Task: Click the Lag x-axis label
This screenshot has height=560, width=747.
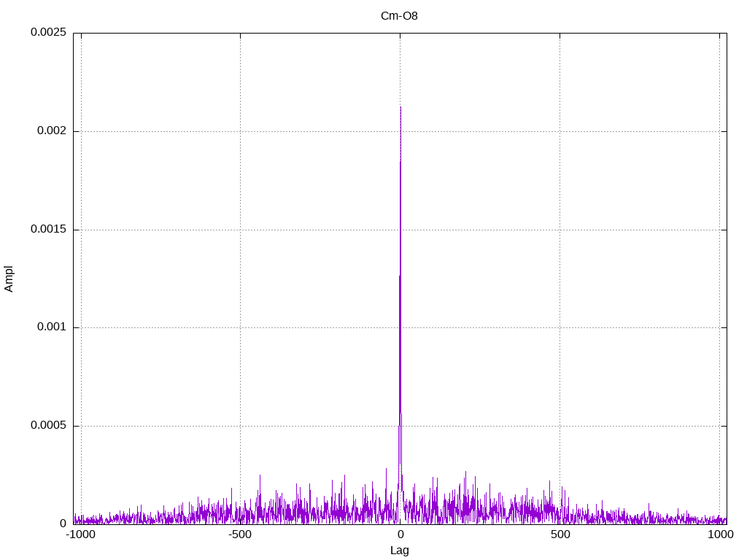Action: (399, 551)
